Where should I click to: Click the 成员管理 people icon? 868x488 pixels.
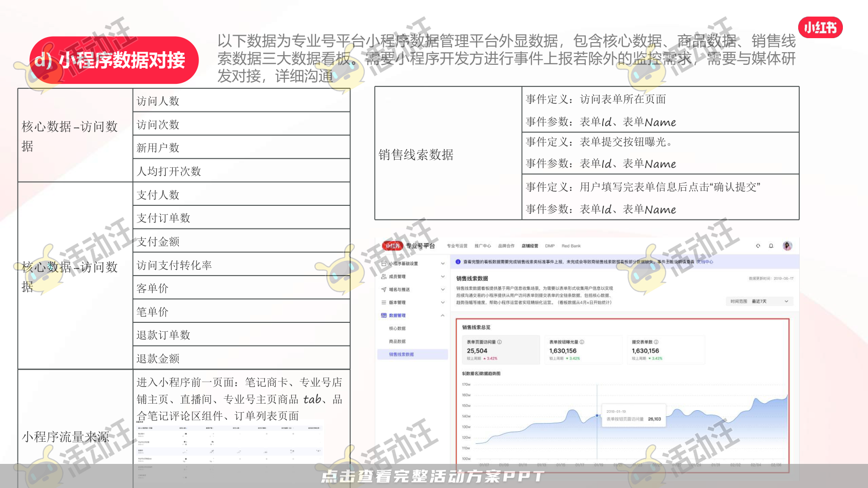click(x=384, y=277)
